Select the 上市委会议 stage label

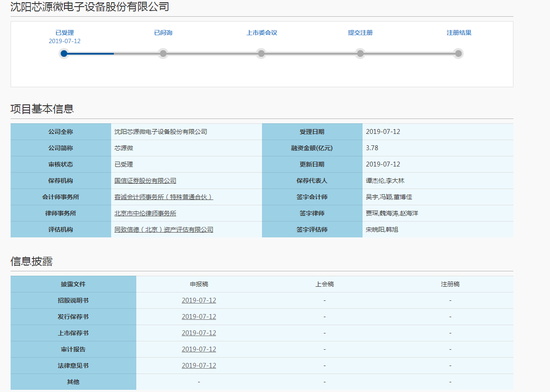[262, 33]
